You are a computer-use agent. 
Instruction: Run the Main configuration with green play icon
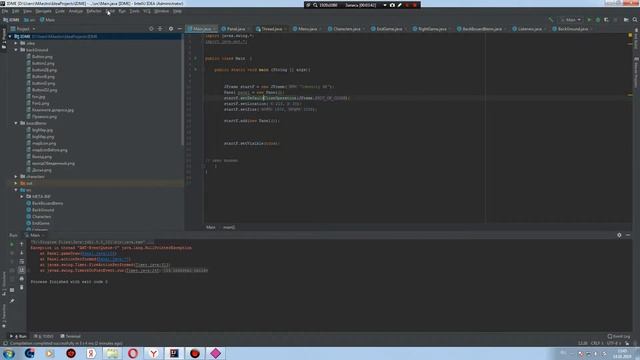pos(589,20)
